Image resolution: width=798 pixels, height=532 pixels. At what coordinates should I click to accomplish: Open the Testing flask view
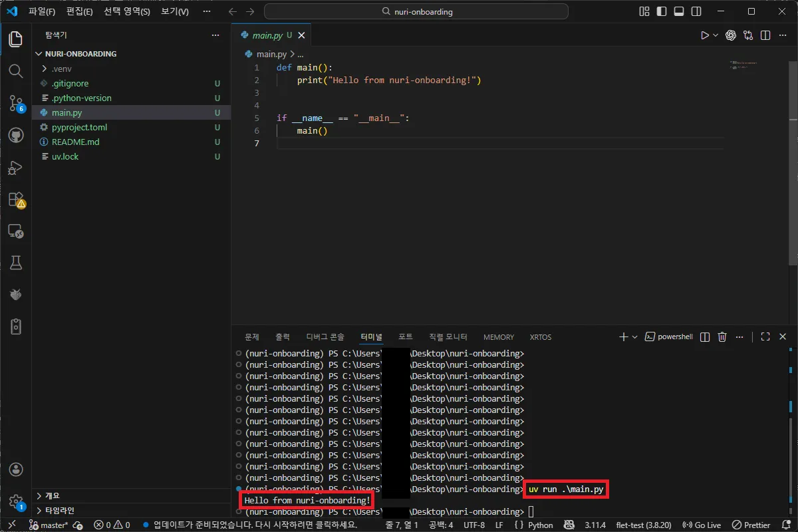tap(15, 263)
